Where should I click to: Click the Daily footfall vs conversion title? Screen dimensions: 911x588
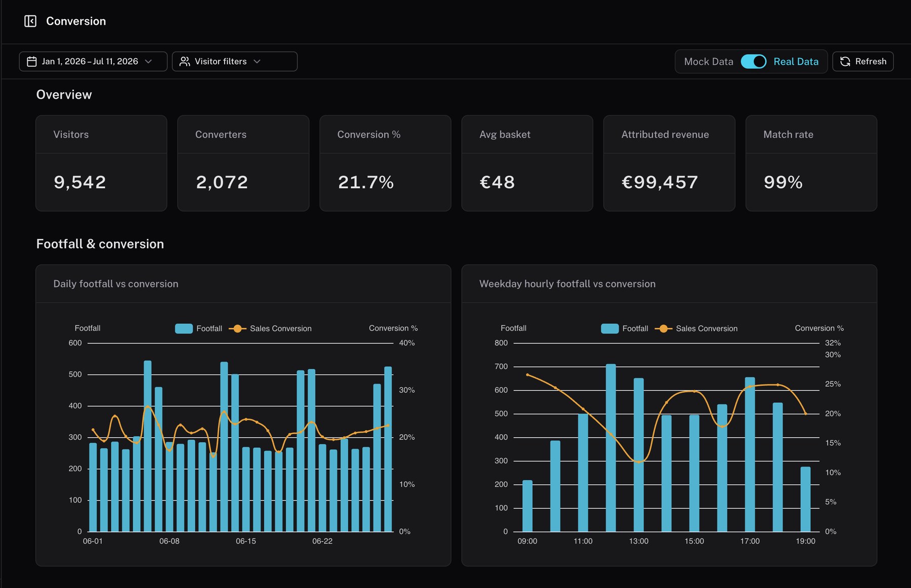click(x=116, y=284)
